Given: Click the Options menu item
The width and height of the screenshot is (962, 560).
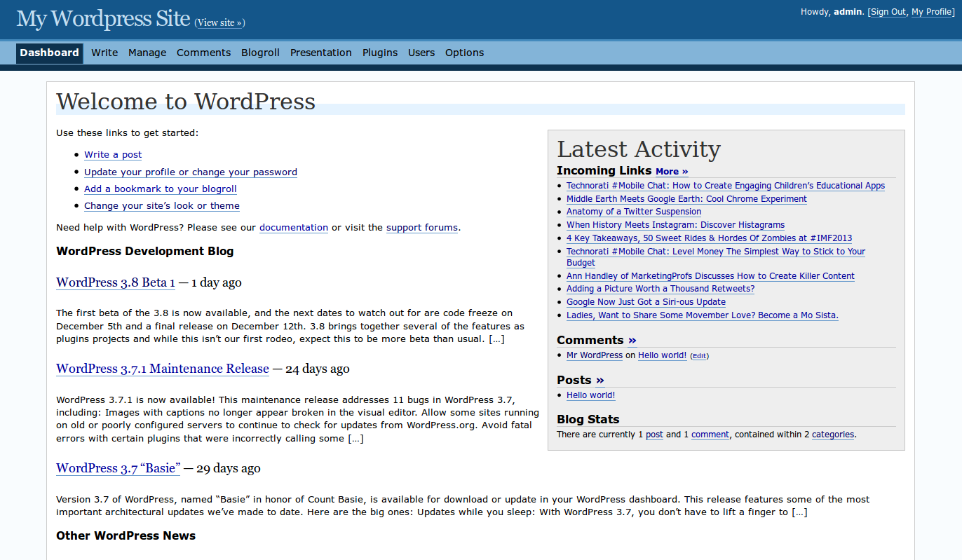Looking at the screenshot, I should pyautogui.click(x=464, y=53).
